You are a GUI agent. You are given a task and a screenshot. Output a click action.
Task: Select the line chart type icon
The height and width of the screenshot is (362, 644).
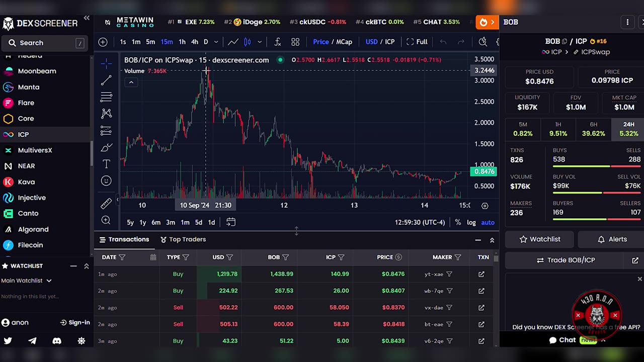(x=233, y=42)
